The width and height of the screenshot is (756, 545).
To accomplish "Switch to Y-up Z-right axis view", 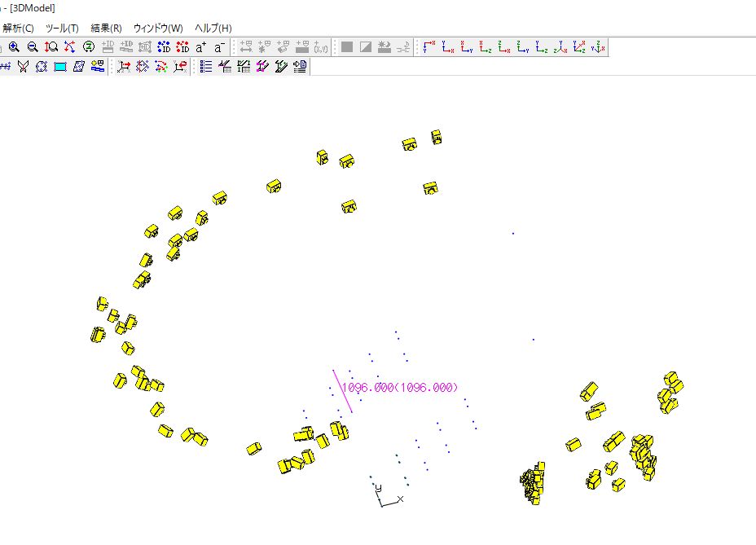I will click(542, 47).
